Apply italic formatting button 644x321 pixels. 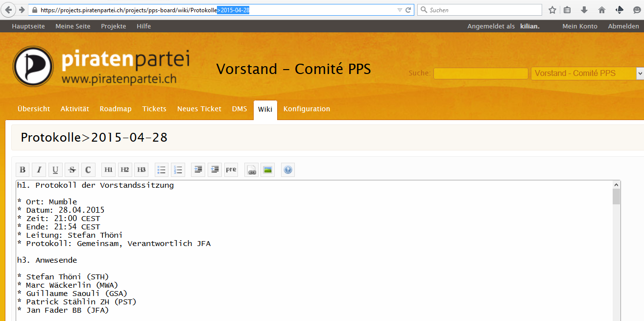click(x=39, y=170)
